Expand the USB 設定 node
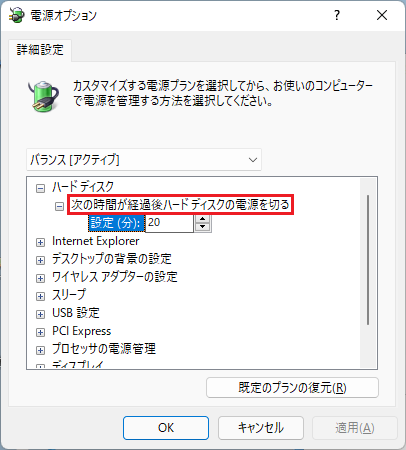The width and height of the screenshot is (406, 450). [40, 314]
